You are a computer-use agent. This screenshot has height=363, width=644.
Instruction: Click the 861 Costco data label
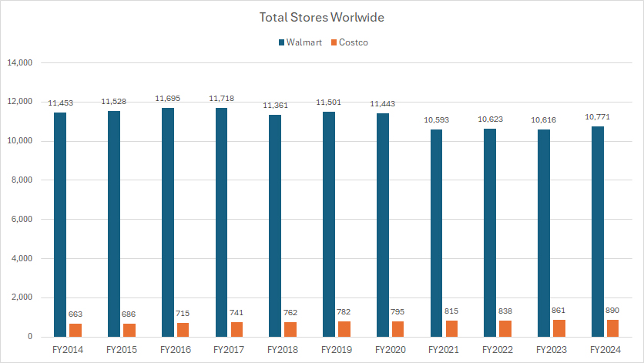(558, 311)
